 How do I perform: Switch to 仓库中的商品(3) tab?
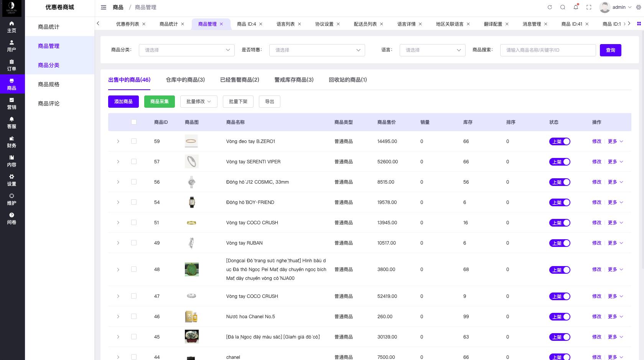tap(185, 80)
